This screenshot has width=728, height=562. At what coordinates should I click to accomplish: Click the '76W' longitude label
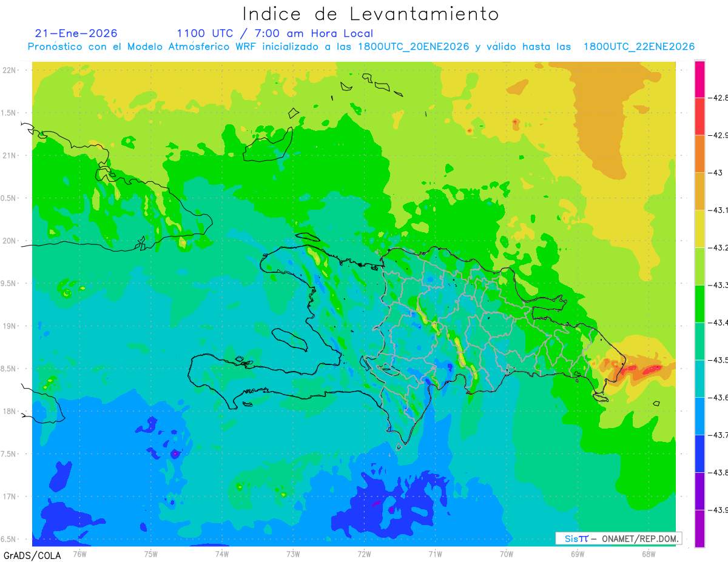coord(79,554)
